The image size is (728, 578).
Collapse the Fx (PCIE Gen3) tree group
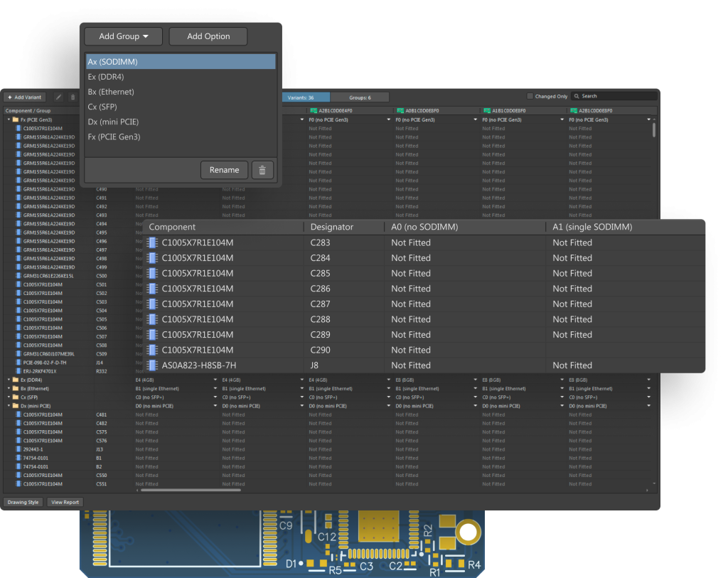[9, 120]
